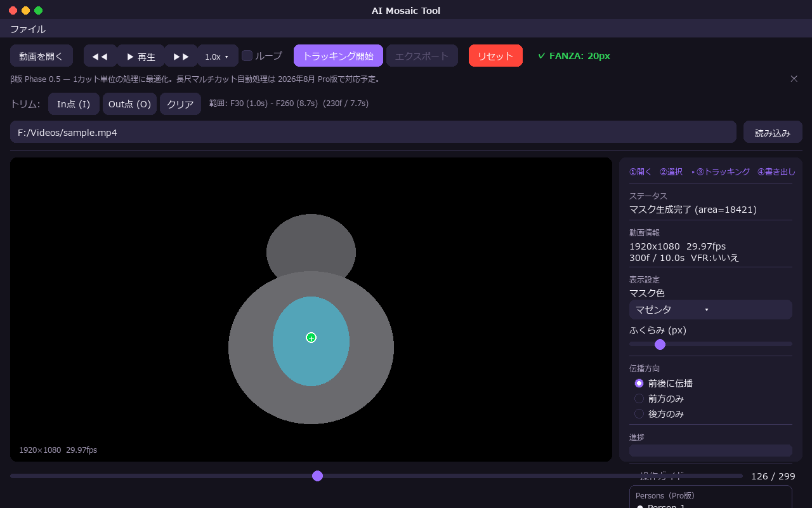Click the trim range text F30 - F260

coord(289,103)
